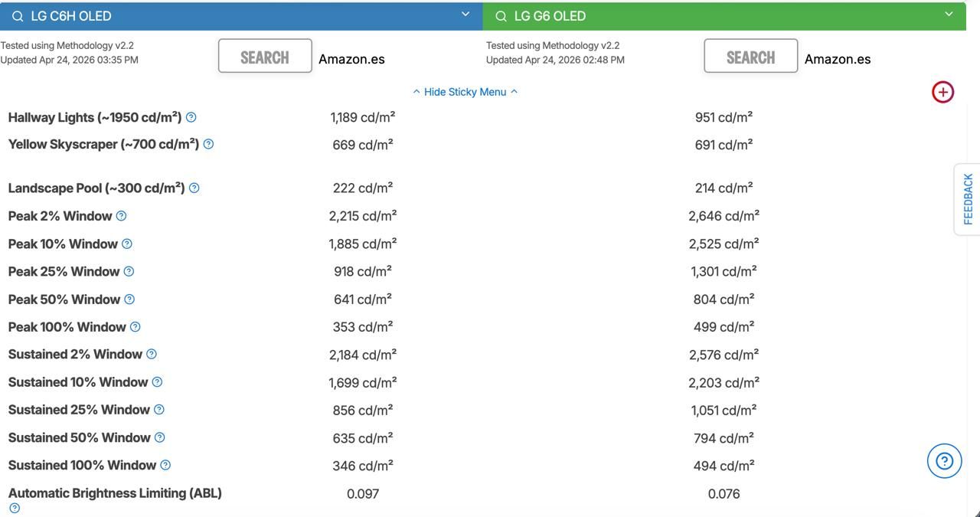980x517 pixels.
Task: Click help icon next to Hallway Lights
Action: tap(191, 117)
